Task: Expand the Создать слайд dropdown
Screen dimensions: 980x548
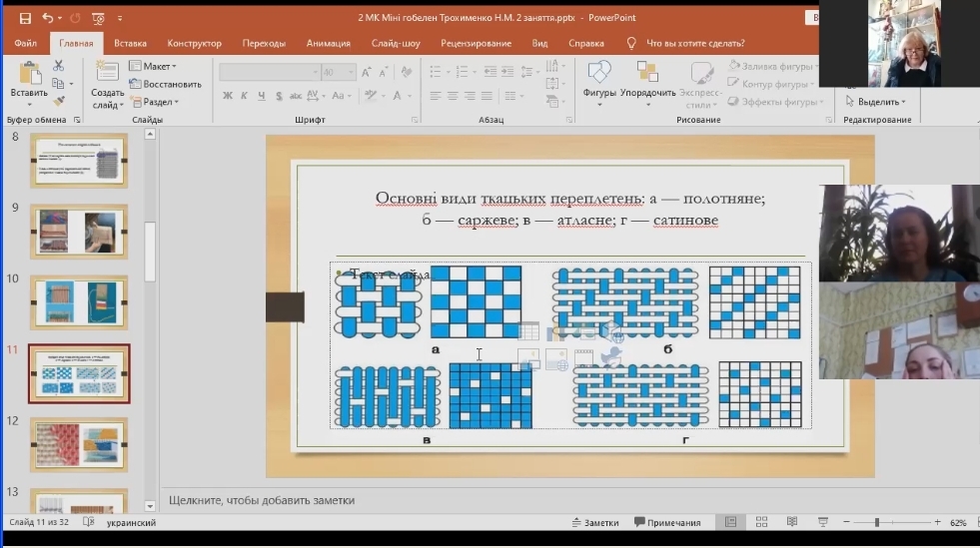Action: tap(121, 105)
